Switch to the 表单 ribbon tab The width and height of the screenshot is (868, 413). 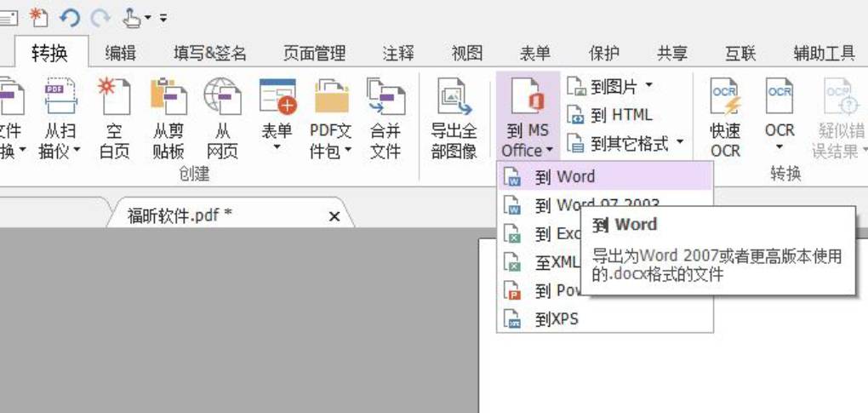point(535,53)
